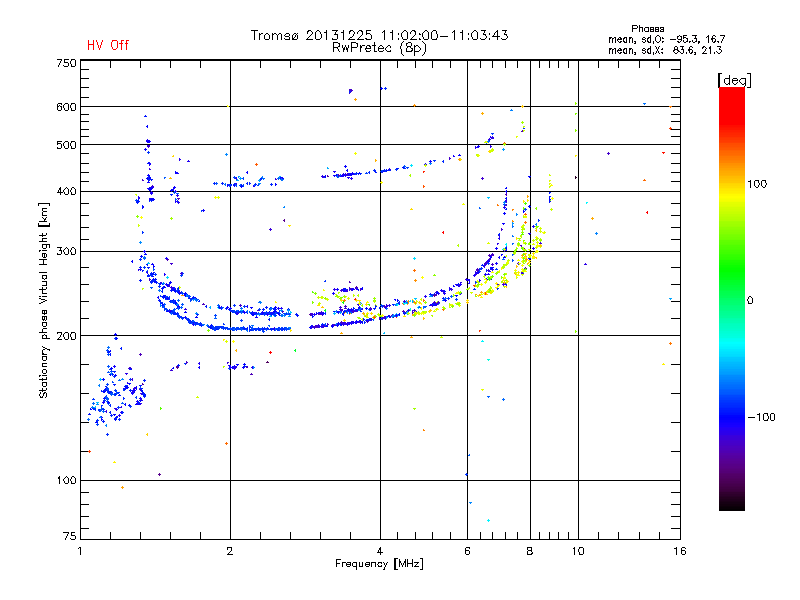
Task: Click the 'Stationary phase Virtual Height [km]' axis label
Action: click(44, 300)
